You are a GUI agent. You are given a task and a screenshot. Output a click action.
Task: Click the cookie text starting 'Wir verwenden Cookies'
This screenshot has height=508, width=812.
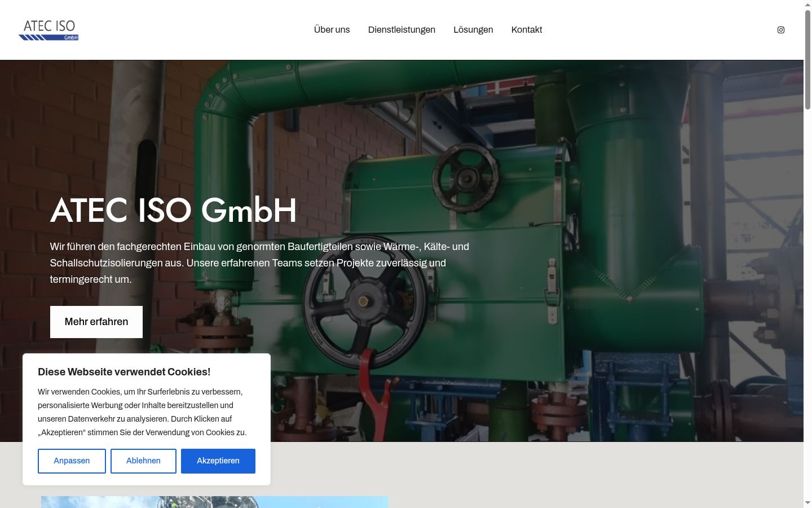click(x=142, y=412)
